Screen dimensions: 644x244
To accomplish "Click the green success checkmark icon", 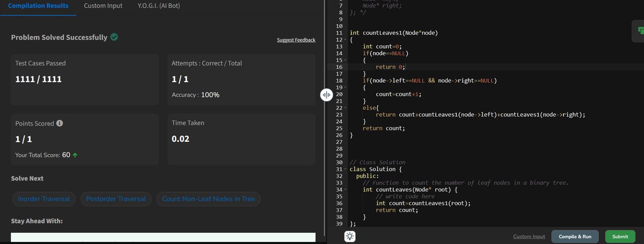I will [x=114, y=38].
